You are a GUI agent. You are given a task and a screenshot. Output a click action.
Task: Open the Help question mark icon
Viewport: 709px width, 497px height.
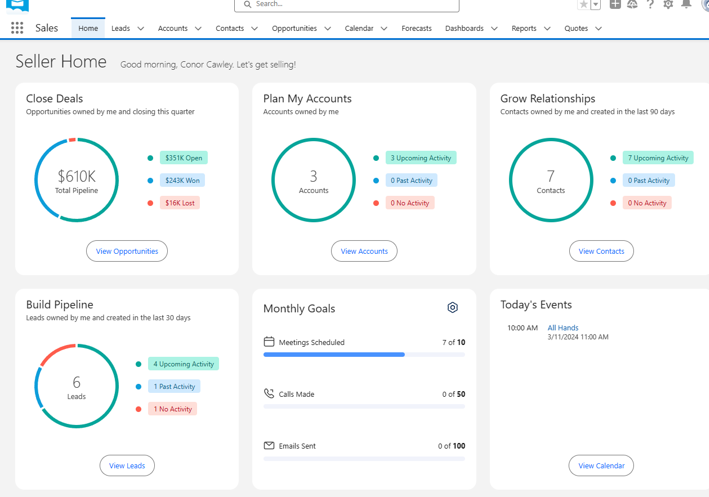tap(650, 5)
